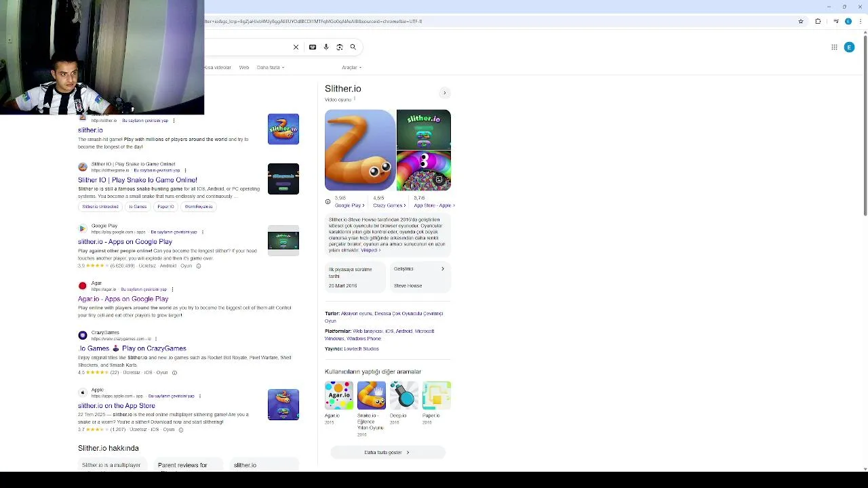This screenshot has width=868, height=488.
Task: Open the options dots for the CrazyGames result
Action: click(x=156, y=339)
